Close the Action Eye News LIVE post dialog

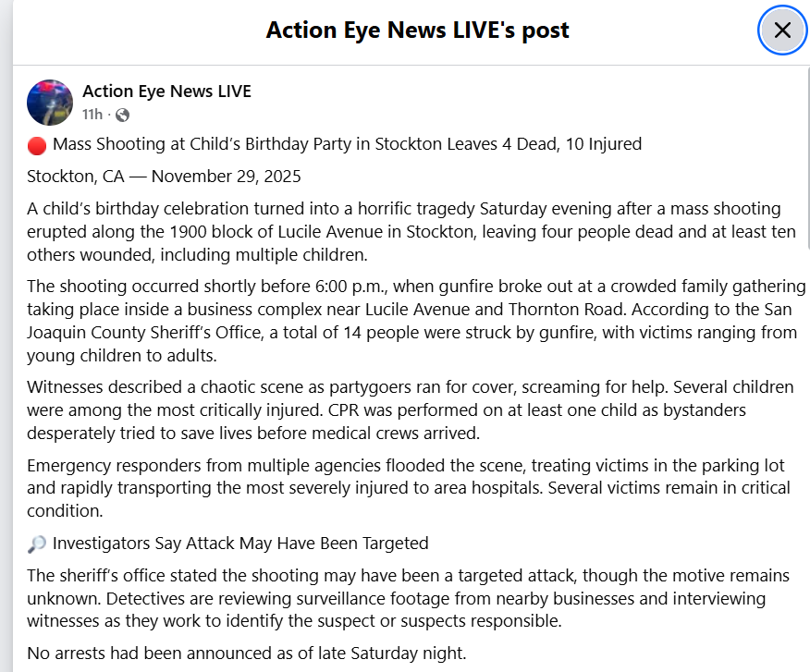tap(782, 31)
